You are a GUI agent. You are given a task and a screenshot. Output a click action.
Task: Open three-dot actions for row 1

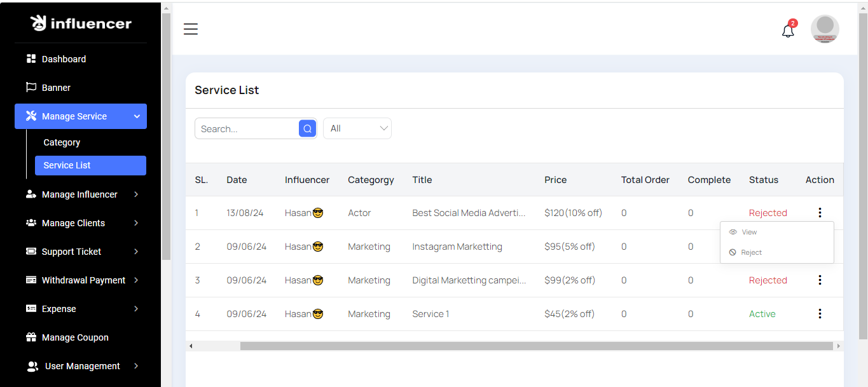(820, 213)
